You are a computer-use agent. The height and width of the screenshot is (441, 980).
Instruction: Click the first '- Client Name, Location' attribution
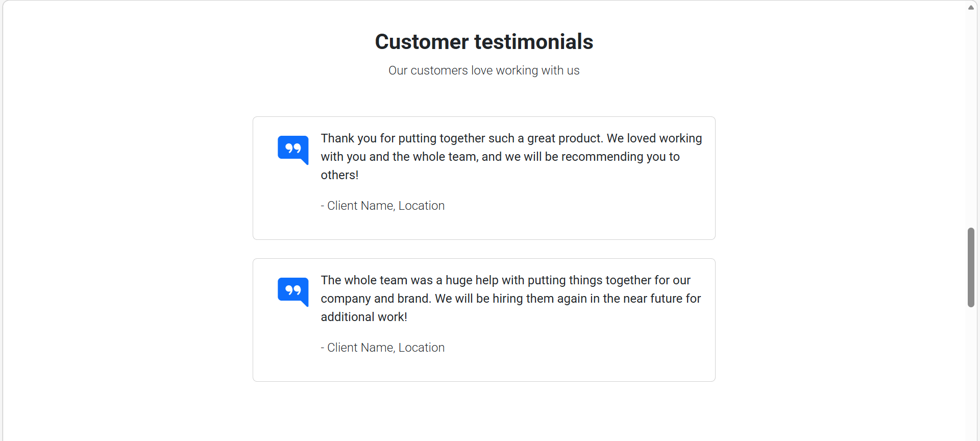pyautogui.click(x=383, y=206)
